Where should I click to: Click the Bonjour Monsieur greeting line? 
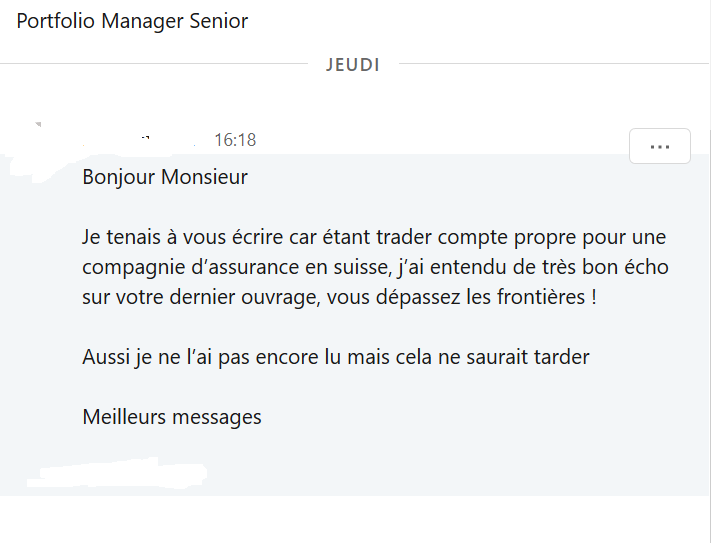pyautogui.click(x=165, y=178)
